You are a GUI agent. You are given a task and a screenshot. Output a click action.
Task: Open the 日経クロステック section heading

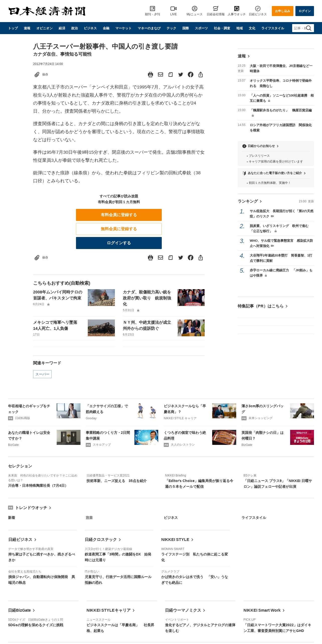click(103, 539)
